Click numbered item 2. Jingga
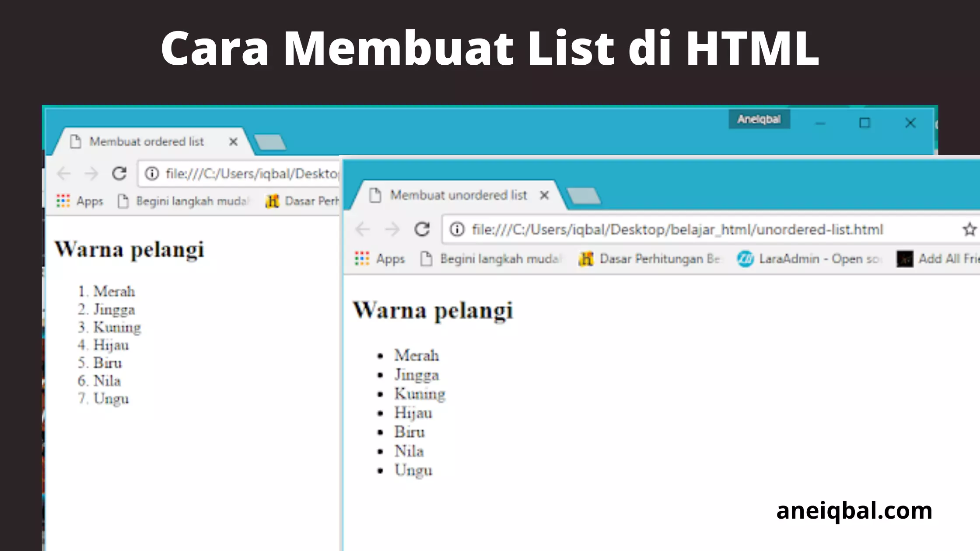This screenshot has height=551, width=980. 106,310
